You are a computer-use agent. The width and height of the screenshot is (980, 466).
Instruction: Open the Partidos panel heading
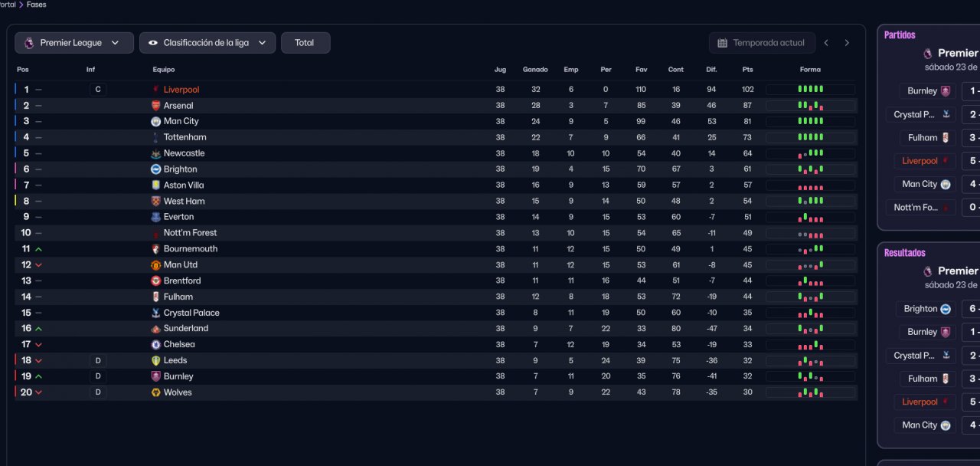(900, 35)
